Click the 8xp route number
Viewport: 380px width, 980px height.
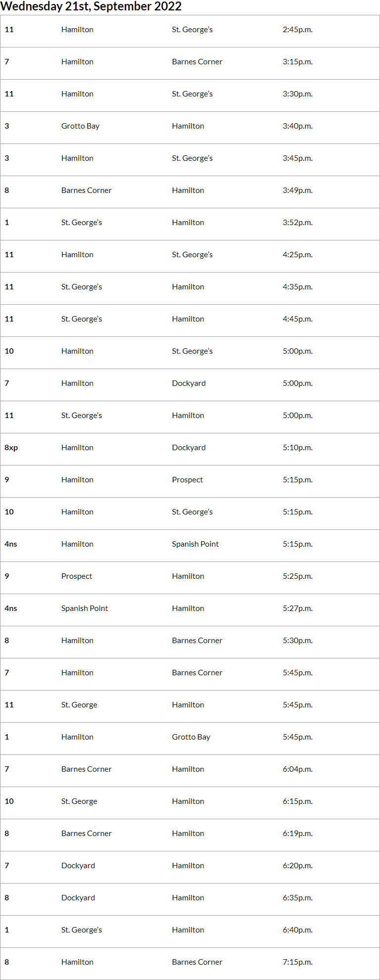click(x=11, y=448)
